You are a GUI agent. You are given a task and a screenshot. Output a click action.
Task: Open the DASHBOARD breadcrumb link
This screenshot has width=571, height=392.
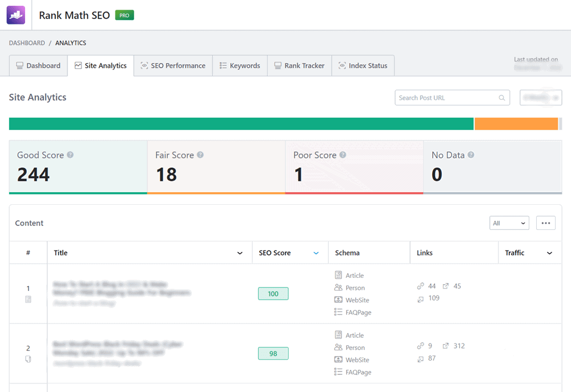click(27, 43)
